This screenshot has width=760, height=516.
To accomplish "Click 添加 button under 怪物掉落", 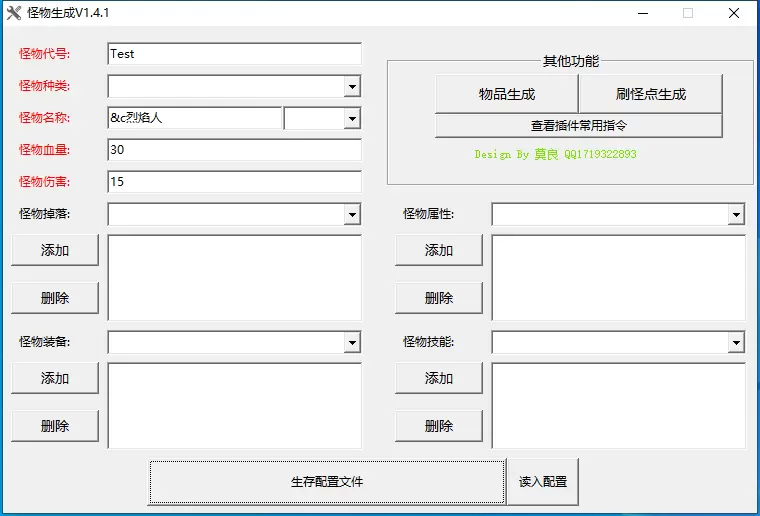I will click(55, 250).
